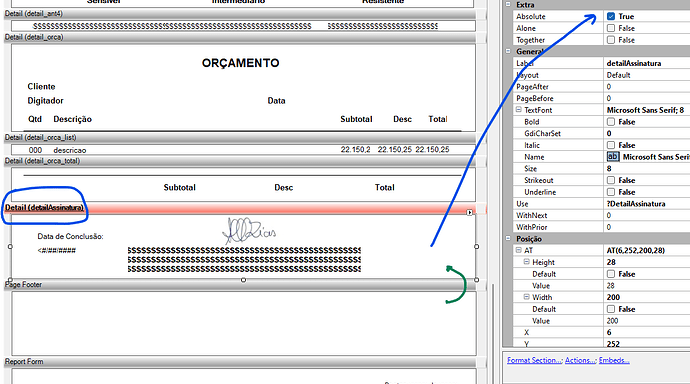Screen dimensions: 690x384
Task: Edit the Label value detailAssinatura
Action: click(x=647, y=63)
